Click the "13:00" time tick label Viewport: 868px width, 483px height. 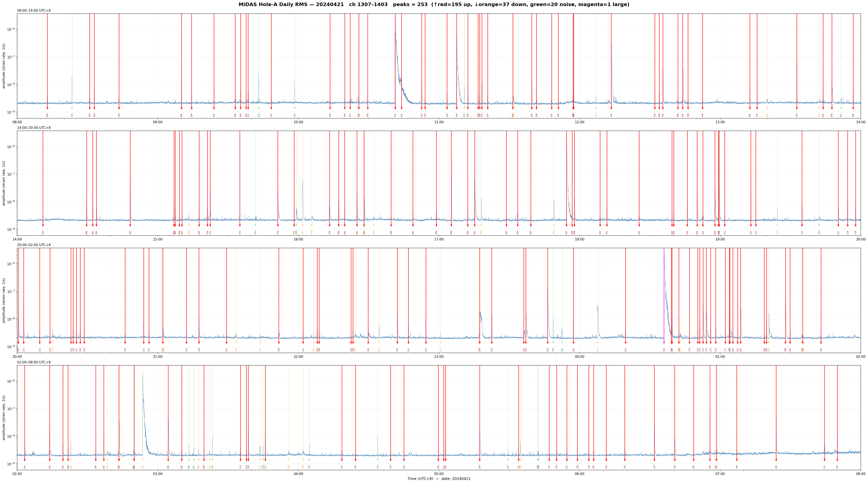point(720,122)
